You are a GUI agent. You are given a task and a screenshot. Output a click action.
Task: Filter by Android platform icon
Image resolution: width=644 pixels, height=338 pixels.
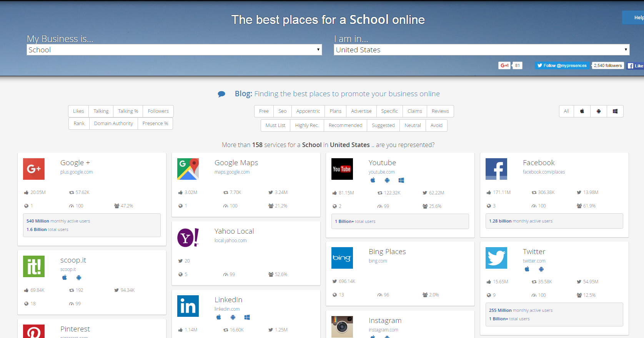point(599,111)
